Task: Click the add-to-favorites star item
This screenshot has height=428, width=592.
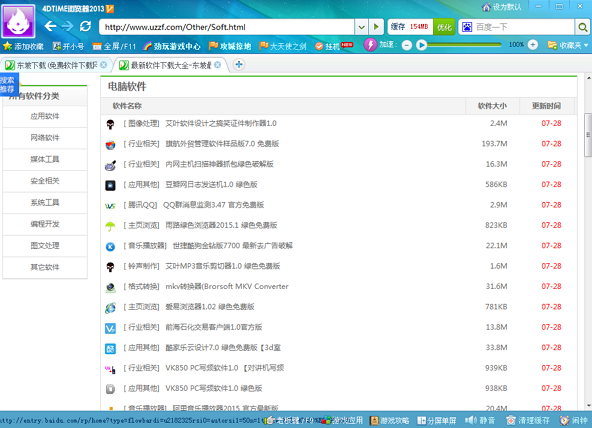Action: [23, 46]
